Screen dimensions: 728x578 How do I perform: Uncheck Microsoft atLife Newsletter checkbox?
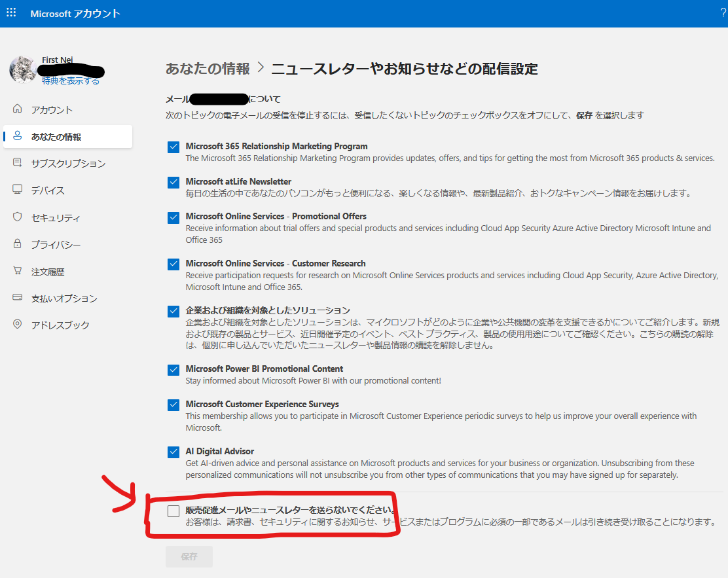pos(173,183)
